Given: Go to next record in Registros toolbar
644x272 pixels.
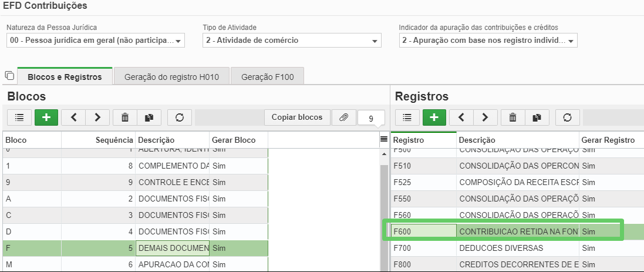Looking at the screenshot, I should [x=485, y=117].
